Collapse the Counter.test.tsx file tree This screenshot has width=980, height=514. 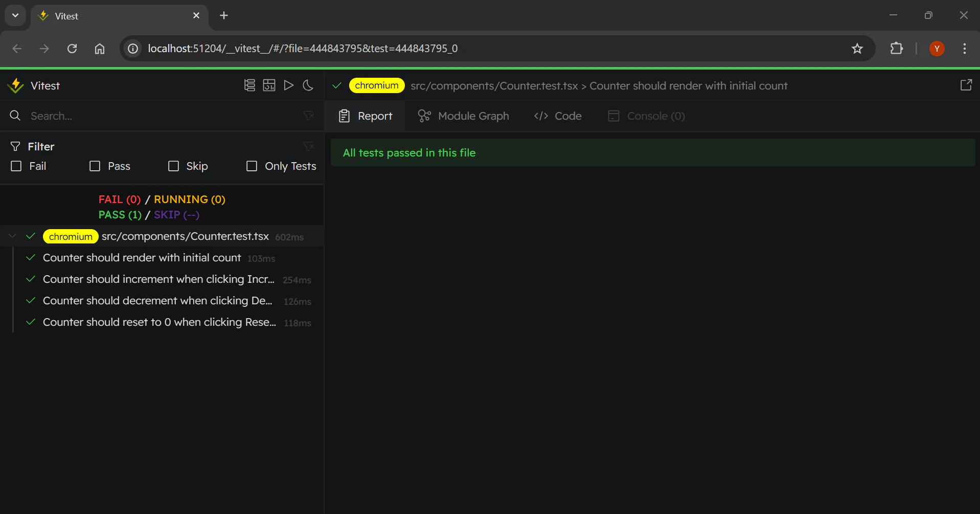tap(12, 236)
